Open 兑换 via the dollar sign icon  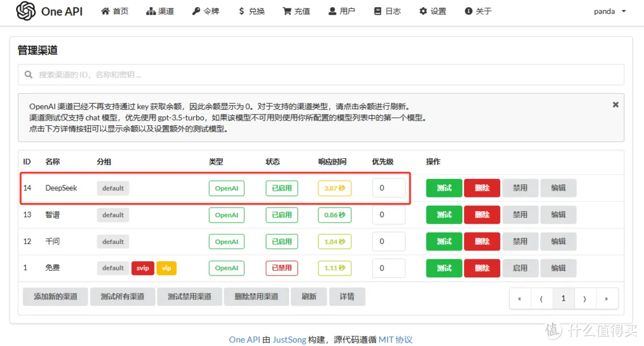coord(242,11)
